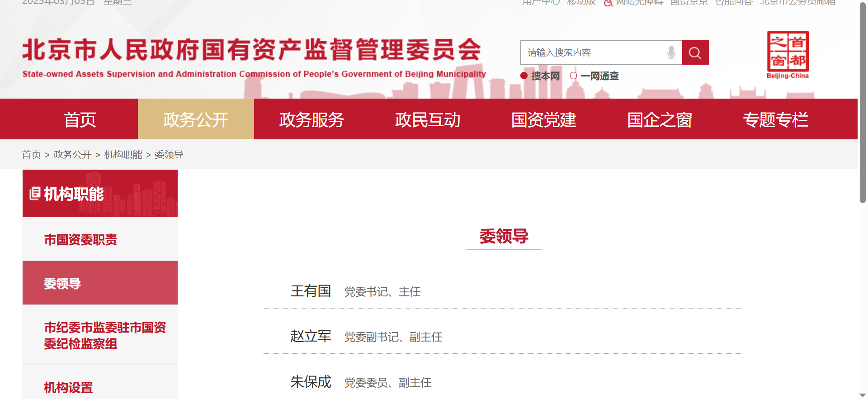868x399 pixels.
Task: Open 市纪委市监委驻市国资委纪检监察组 sidebar item
Action: coord(100,335)
